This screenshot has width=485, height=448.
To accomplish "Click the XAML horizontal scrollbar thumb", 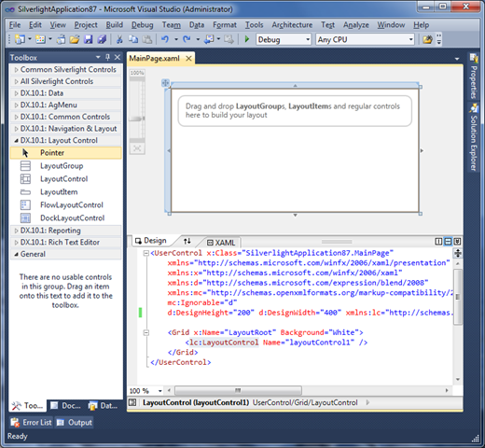I will point(238,390).
